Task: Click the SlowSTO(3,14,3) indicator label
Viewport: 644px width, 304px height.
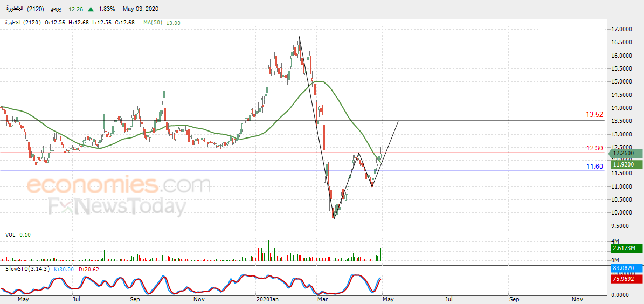Action: point(27,269)
